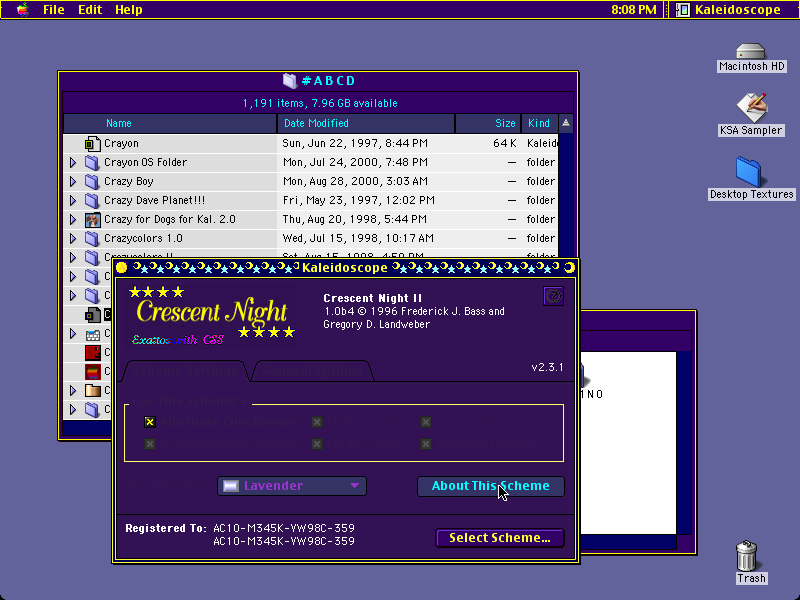The height and width of the screenshot is (600, 800).
Task: Click the '64 K' size value for Crayon
Action: pos(505,143)
